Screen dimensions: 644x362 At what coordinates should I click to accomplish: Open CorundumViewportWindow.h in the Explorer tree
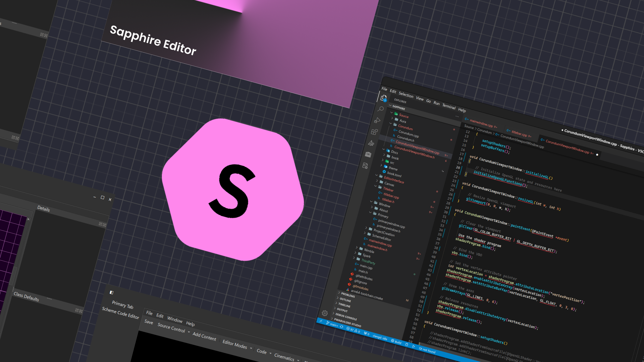point(414,152)
